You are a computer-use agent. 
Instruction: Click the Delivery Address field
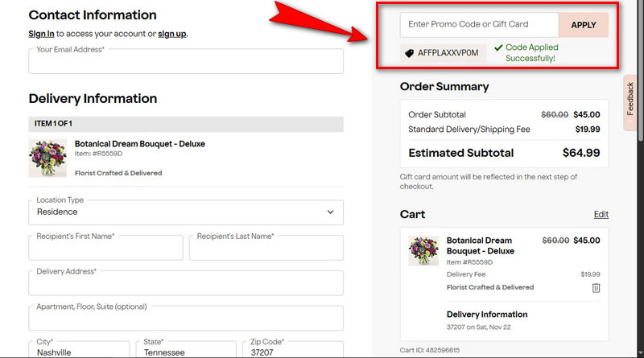pyautogui.click(x=185, y=282)
